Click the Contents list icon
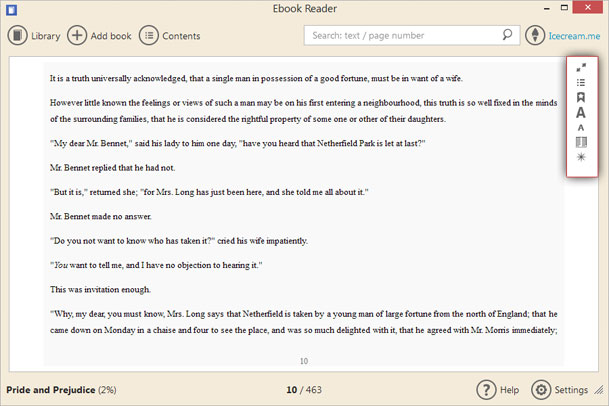Viewport: 609px width, 406px height. (149, 36)
